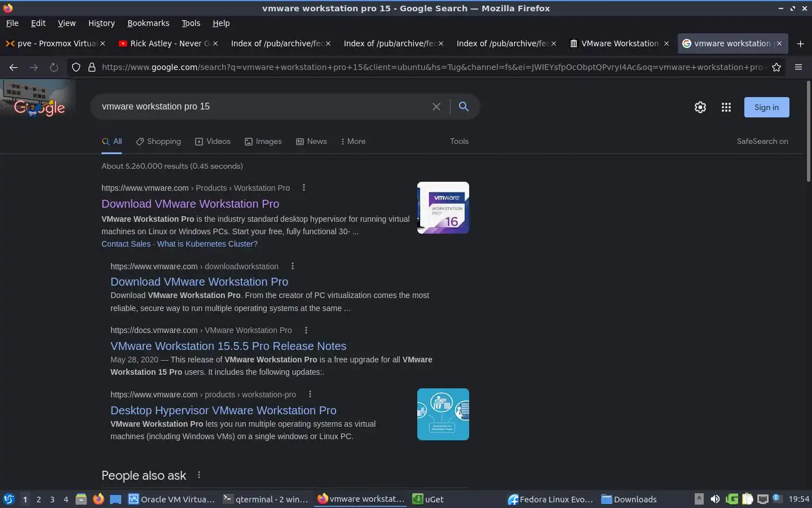Open the Google apps grid
Viewport: 812px width, 508px height.
point(726,107)
